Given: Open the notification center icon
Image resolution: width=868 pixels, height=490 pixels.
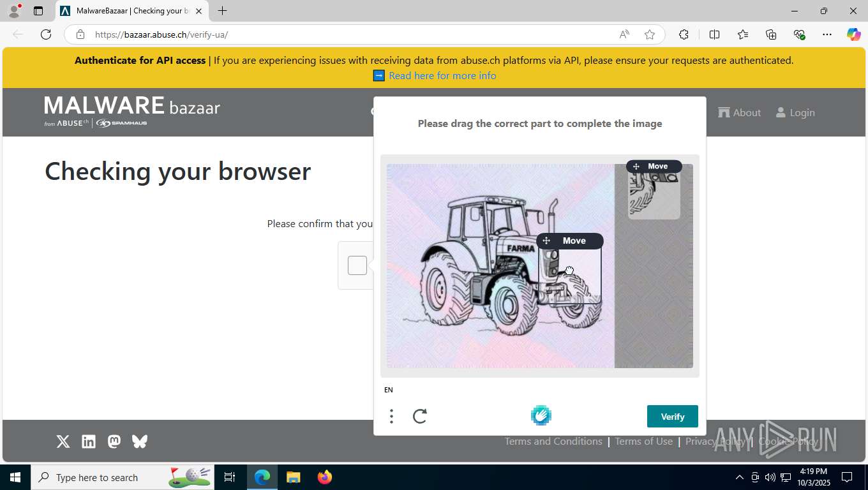Looking at the screenshot, I should point(847,477).
